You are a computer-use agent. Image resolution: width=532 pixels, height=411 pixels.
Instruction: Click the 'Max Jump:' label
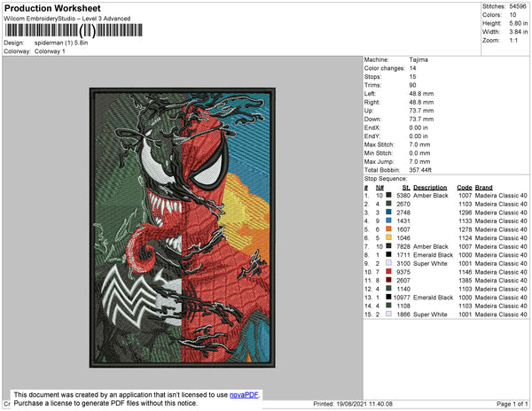coord(379,161)
